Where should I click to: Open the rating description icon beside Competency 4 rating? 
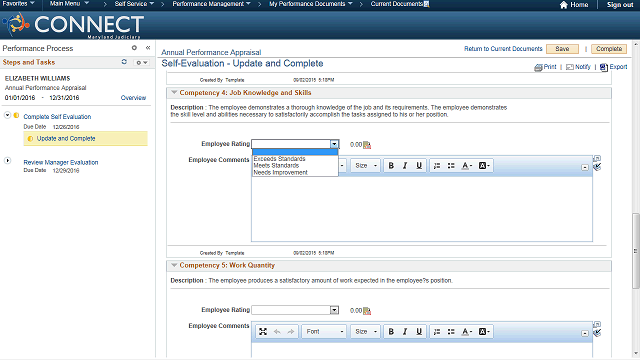point(367,144)
